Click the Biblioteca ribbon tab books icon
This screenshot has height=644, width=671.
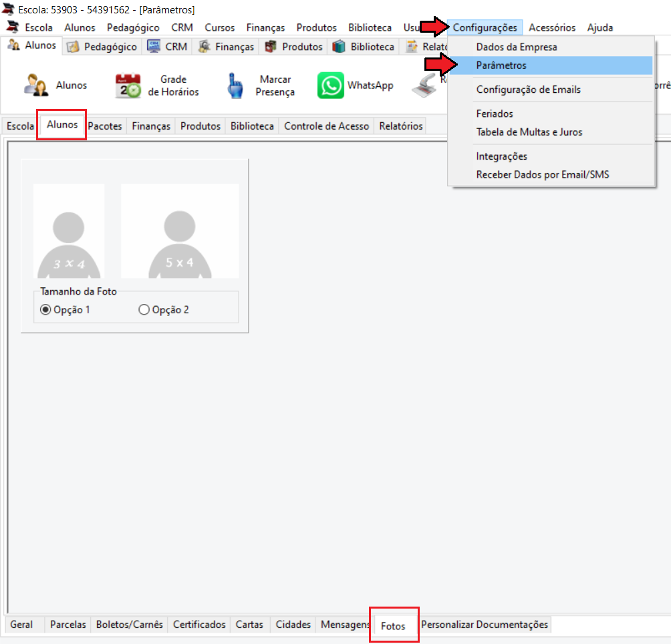click(338, 46)
